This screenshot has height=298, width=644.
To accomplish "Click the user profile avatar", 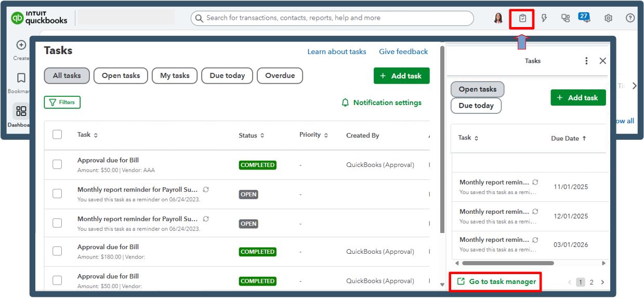I will click(x=498, y=18).
